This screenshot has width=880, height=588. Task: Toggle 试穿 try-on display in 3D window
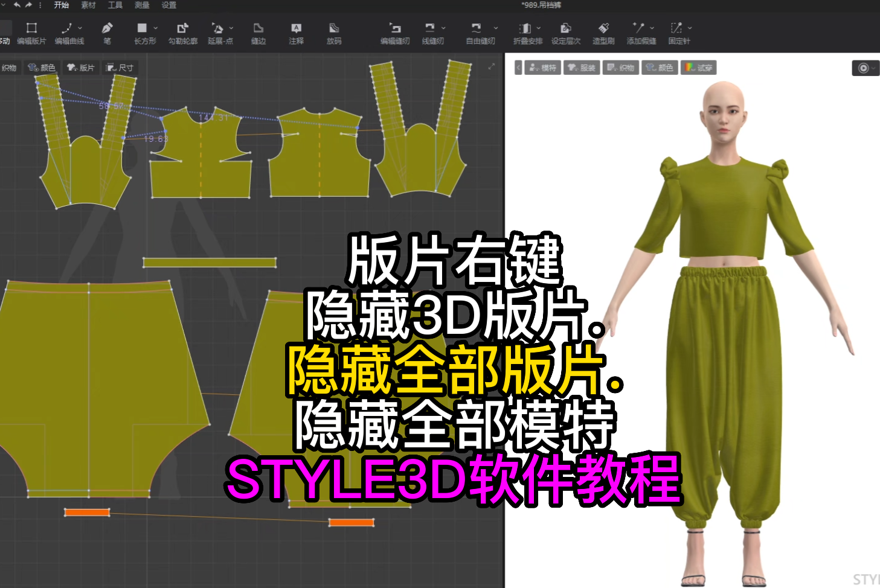pyautogui.click(x=698, y=68)
